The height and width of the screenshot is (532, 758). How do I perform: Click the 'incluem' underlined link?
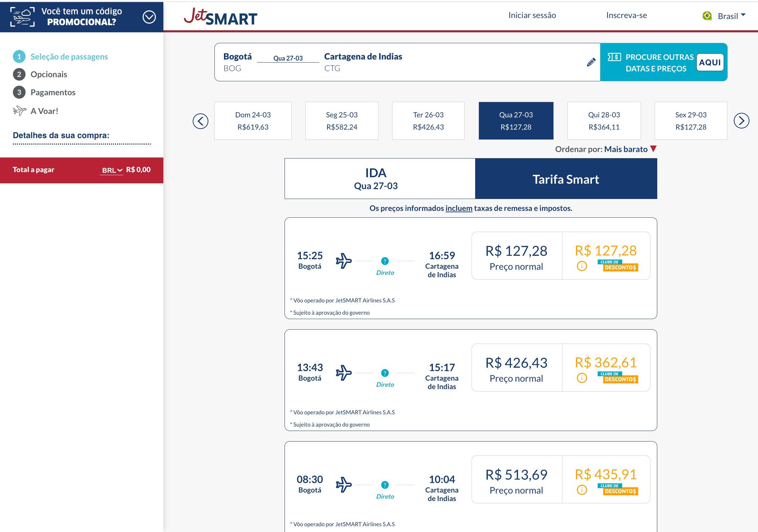459,208
